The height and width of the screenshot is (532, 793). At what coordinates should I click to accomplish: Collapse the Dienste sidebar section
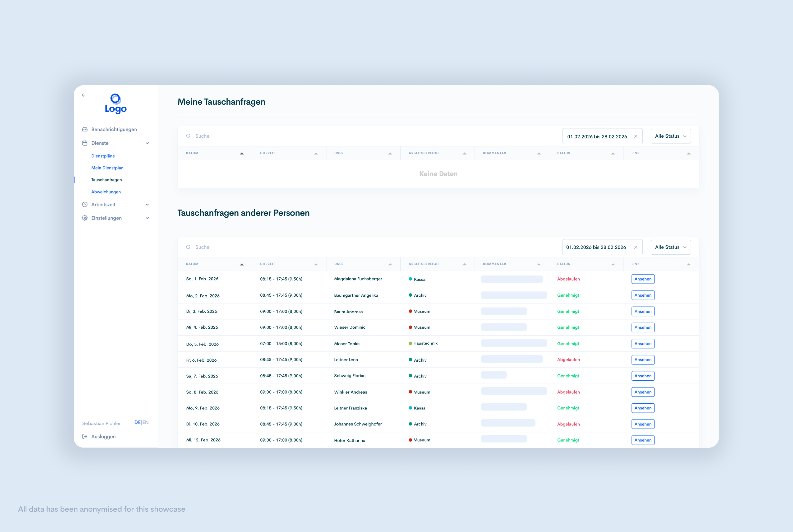(147, 143)
